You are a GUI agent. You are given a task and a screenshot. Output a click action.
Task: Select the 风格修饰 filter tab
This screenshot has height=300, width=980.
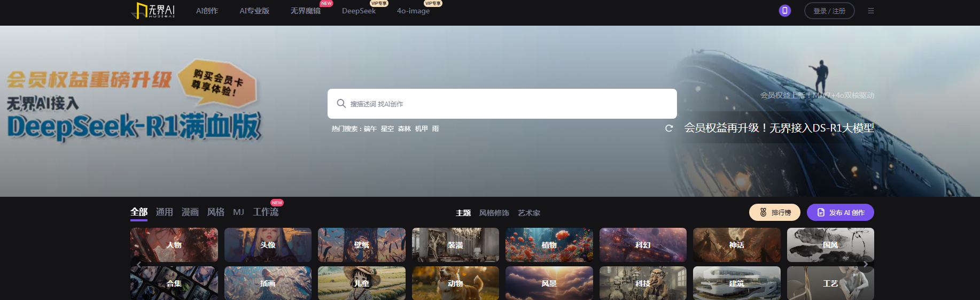494,213
